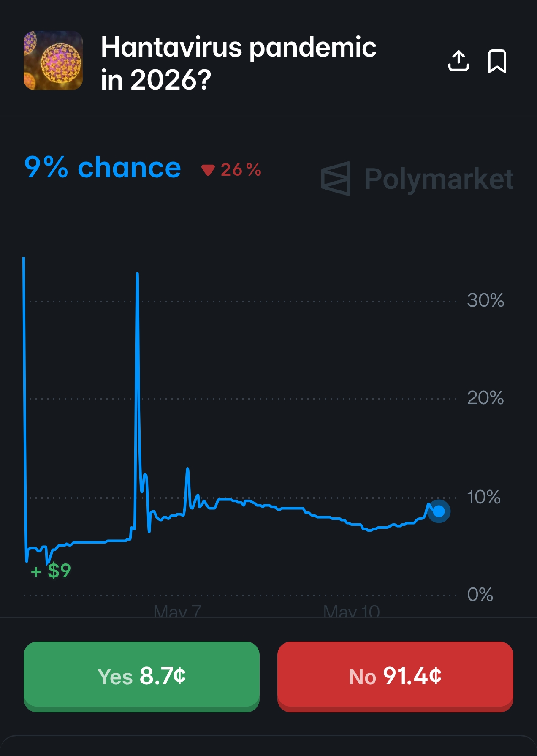Bookmark this Hantavirus market
537x756 pixels.
[497, 61]
